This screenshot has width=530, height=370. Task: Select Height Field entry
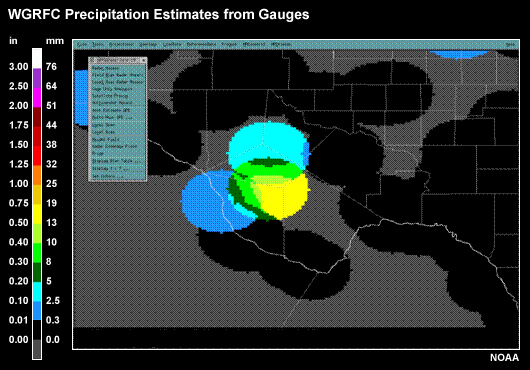[106, 139]
